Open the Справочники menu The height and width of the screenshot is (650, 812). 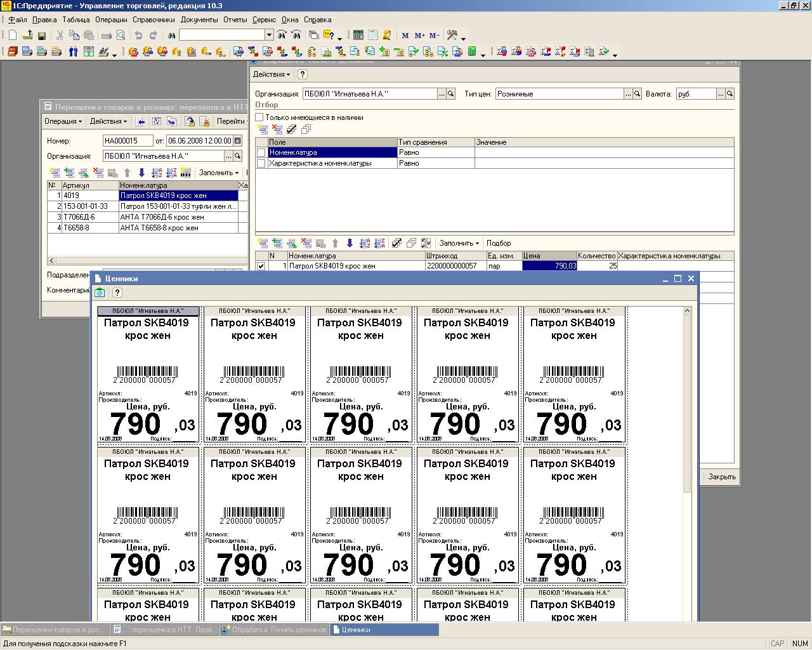[154, 20]
